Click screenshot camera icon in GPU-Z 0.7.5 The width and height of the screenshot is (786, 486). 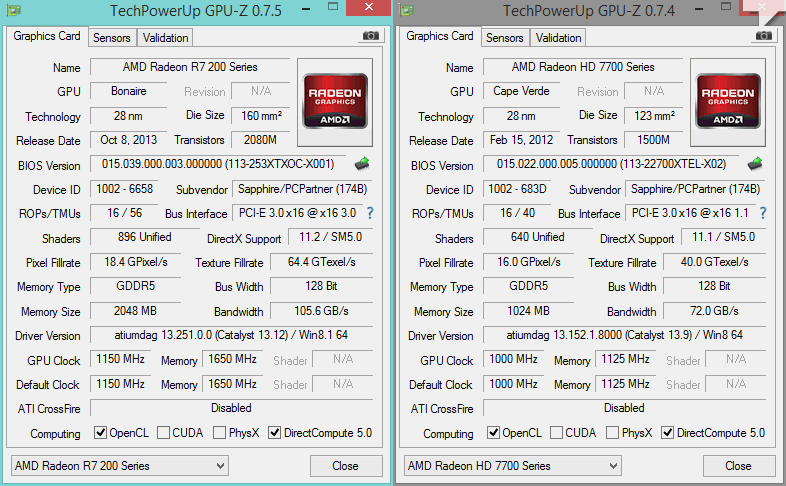click(371, 36)
